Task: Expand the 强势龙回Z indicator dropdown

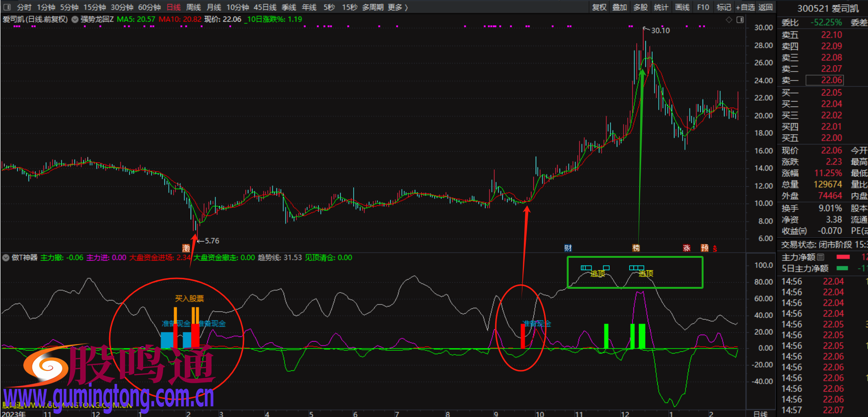Action: [x=75, y=20]
